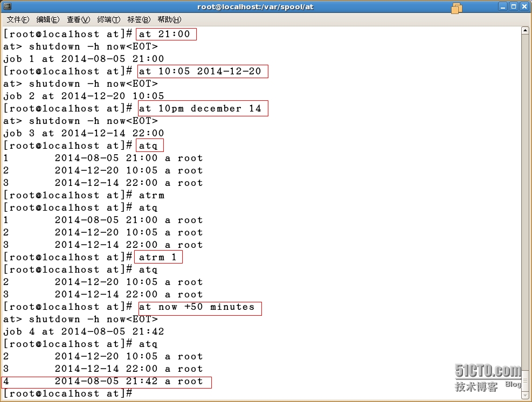Click the final empty shell prompt line
The width and height of the screenshot is (532, 402).
pyautogui.click(x=68, y=393)
